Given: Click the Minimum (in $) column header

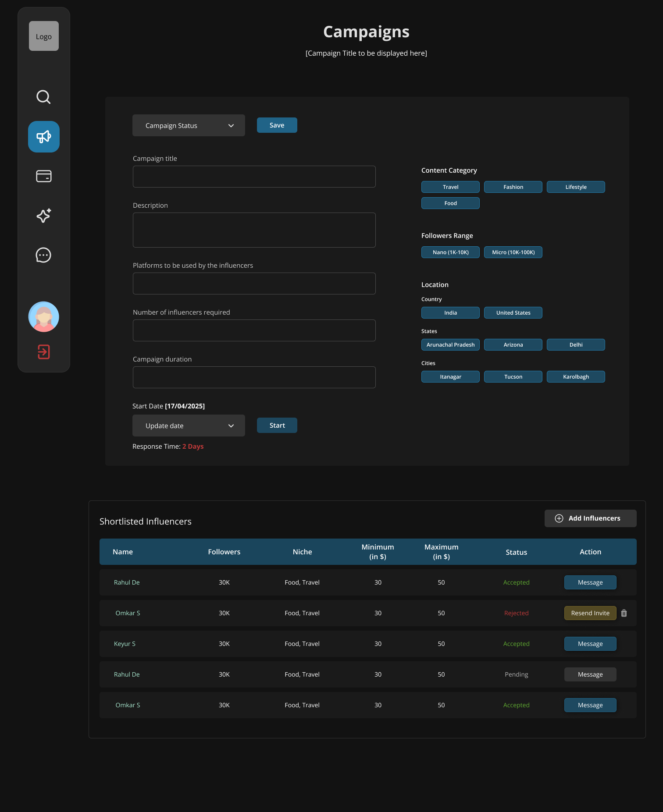Looking at the screenshot, I should [x=378, y=552].
